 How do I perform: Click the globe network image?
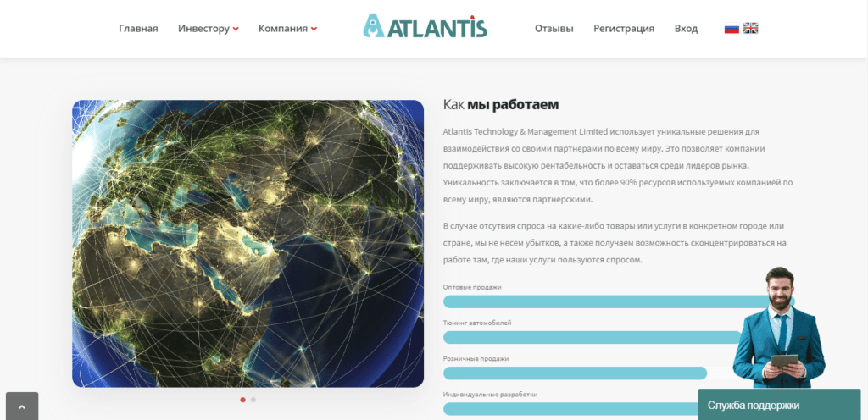(x=248, y=243)
